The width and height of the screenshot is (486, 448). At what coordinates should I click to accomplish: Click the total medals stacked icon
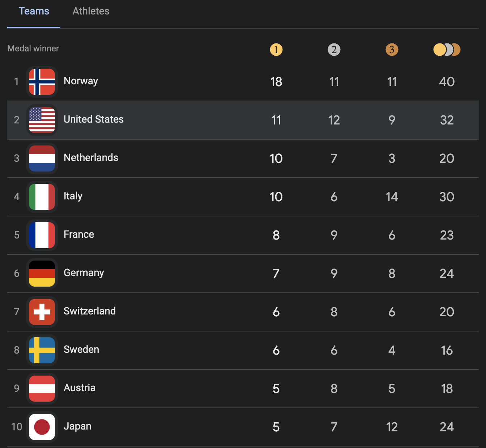(447, 50)
